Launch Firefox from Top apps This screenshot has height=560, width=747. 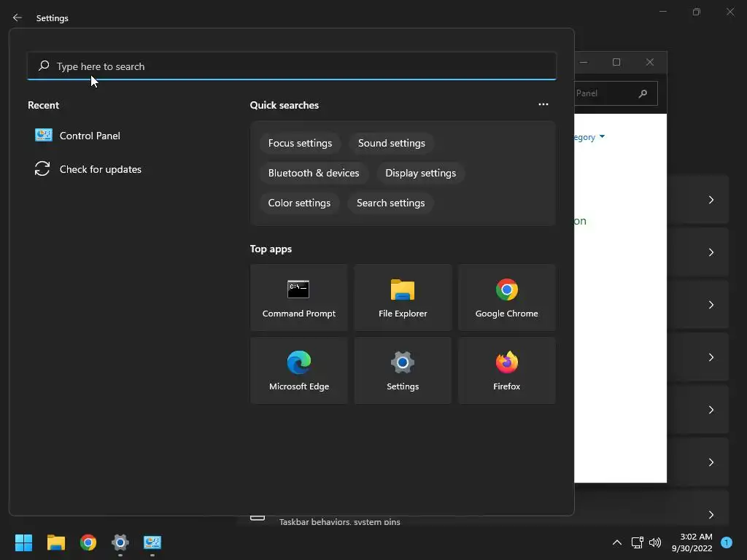[x=506, y=370]
